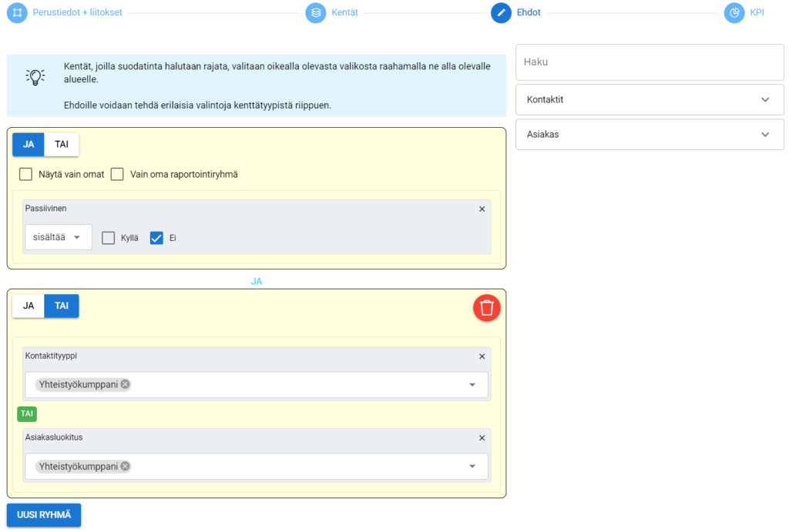This screenshot has width=789, height=532.
Task: Click the KPI step chart icon
Action: pyautogui.click(x=734, y=12)
